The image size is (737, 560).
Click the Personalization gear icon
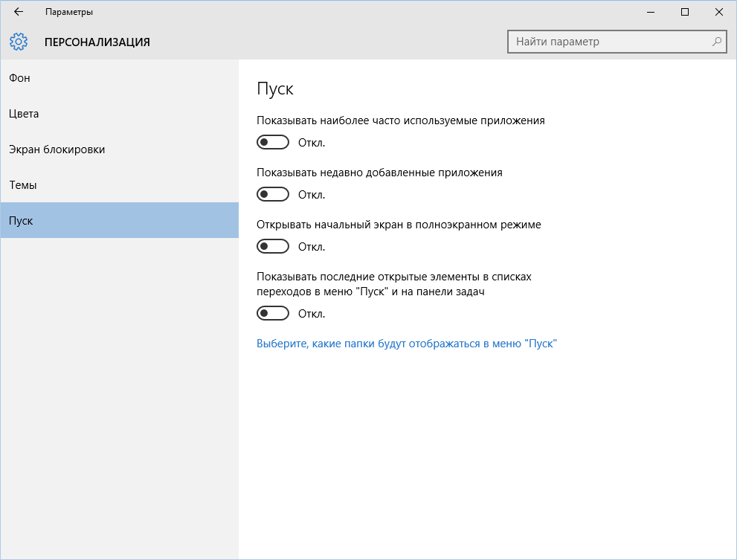[19, 42]
